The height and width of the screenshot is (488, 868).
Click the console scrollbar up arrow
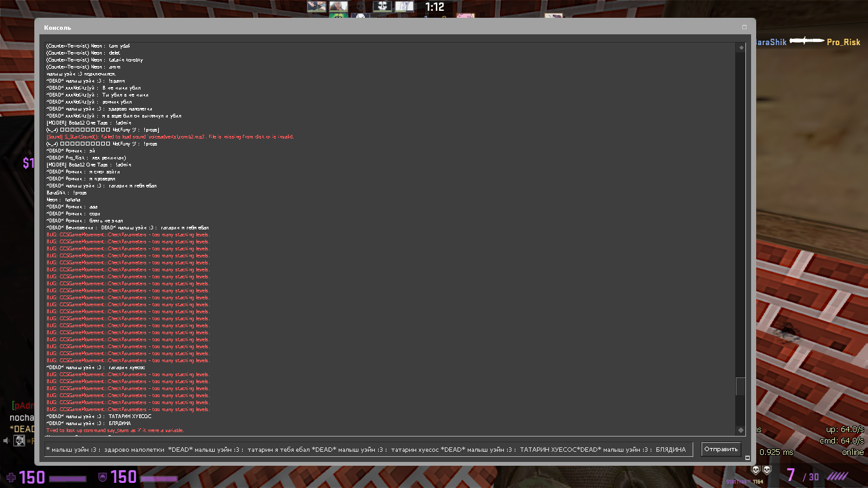tap(740, 48)
